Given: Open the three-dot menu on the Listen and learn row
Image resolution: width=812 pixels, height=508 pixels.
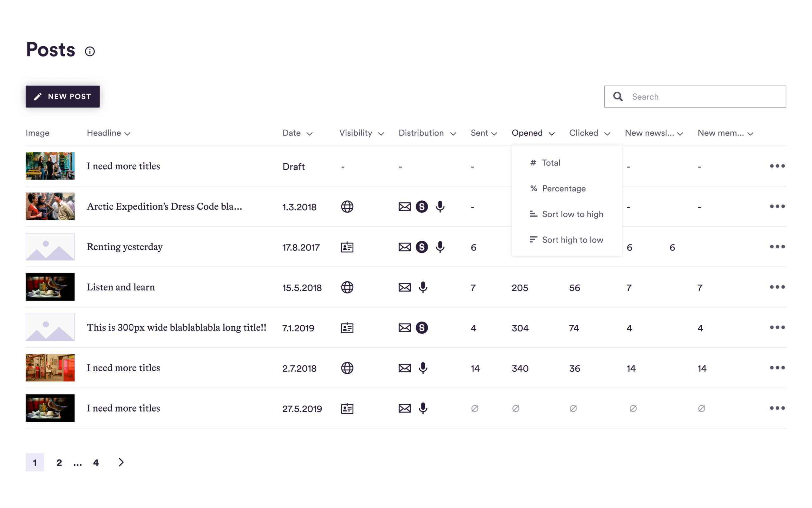Looking at the screenshot, I should 777,287.
